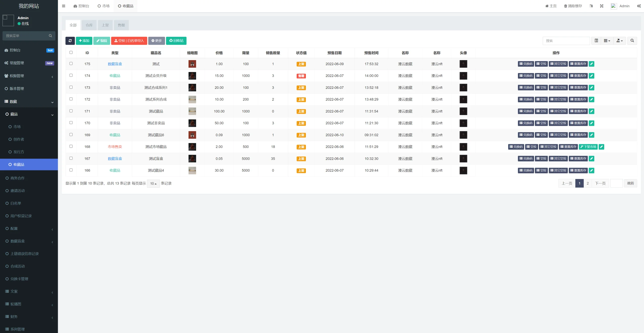The width and height of the screenshot is (644, 333).
Task: Click the fullscreen expand icon in header
Action: click(601, 6)
